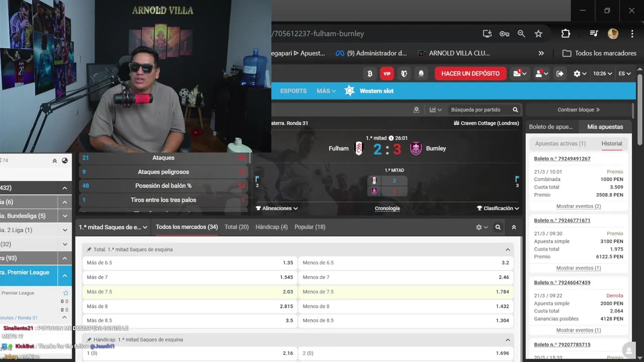Favorite Premier League with the star icon
Screen dimensions: 644x362
point(65,293)
